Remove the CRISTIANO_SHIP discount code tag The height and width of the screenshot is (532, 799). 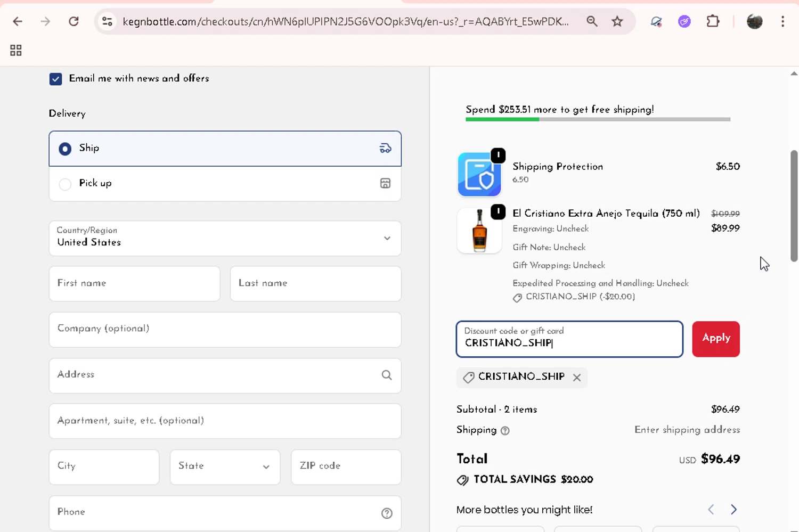point(577,378)
